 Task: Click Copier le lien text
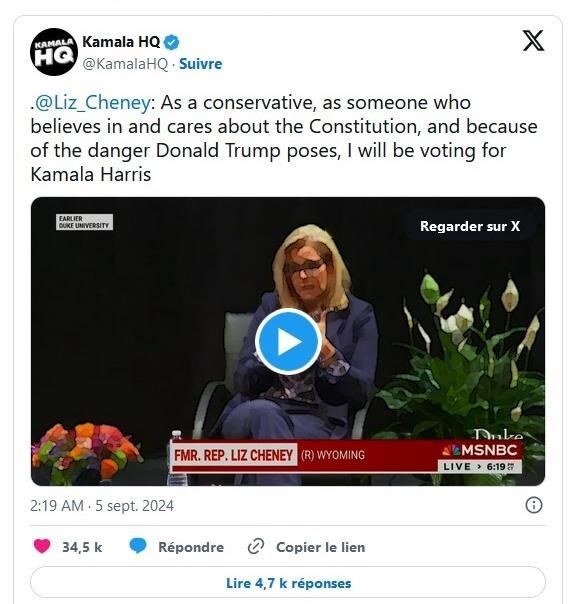pos(320,547)
